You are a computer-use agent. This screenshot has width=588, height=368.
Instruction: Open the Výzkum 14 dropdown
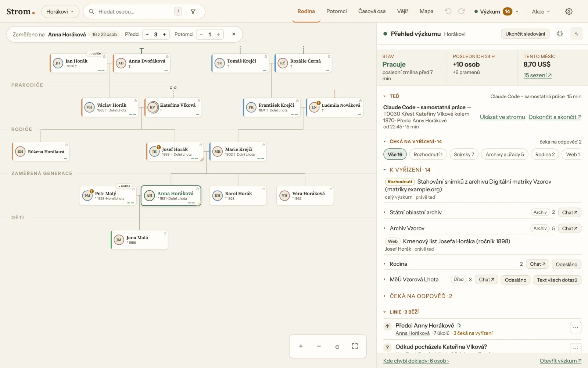tap(496, 11)
